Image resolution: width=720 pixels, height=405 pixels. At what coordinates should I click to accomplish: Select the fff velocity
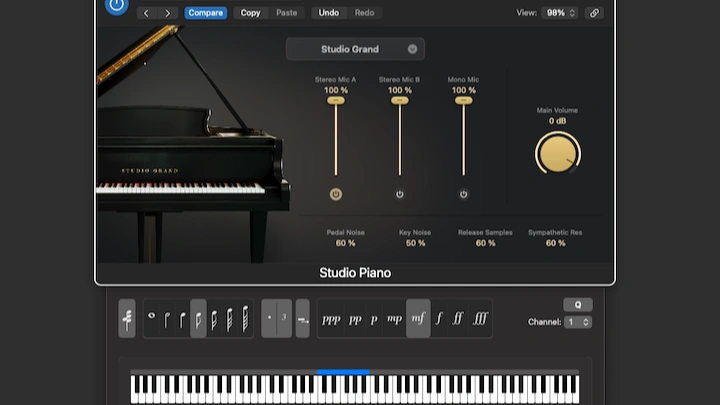point(480,319)
